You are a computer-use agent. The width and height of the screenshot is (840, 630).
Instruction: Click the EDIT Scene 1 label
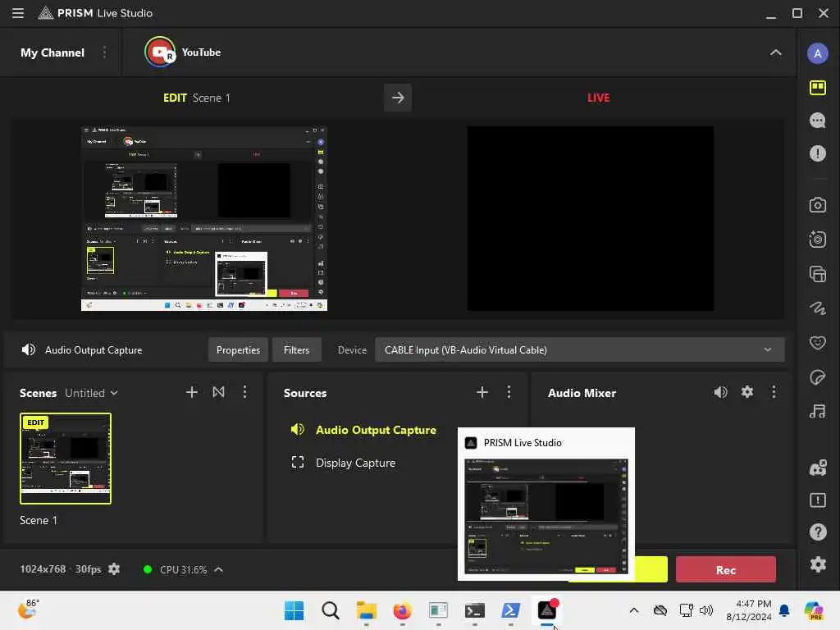(x=196, y=98)
